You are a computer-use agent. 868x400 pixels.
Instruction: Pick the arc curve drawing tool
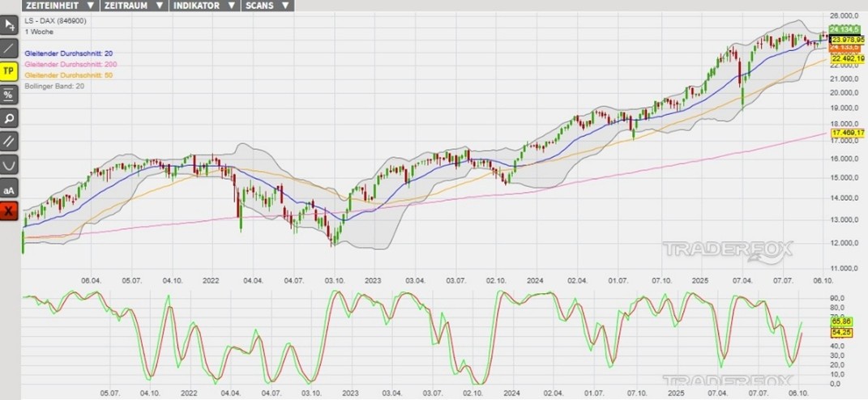[x=9, y=165]
